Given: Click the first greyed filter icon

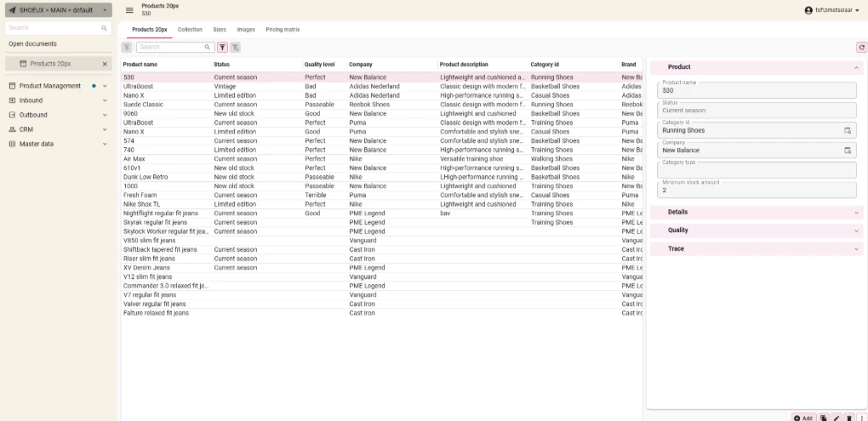Looking at the screenshot, I should [127, 48].
